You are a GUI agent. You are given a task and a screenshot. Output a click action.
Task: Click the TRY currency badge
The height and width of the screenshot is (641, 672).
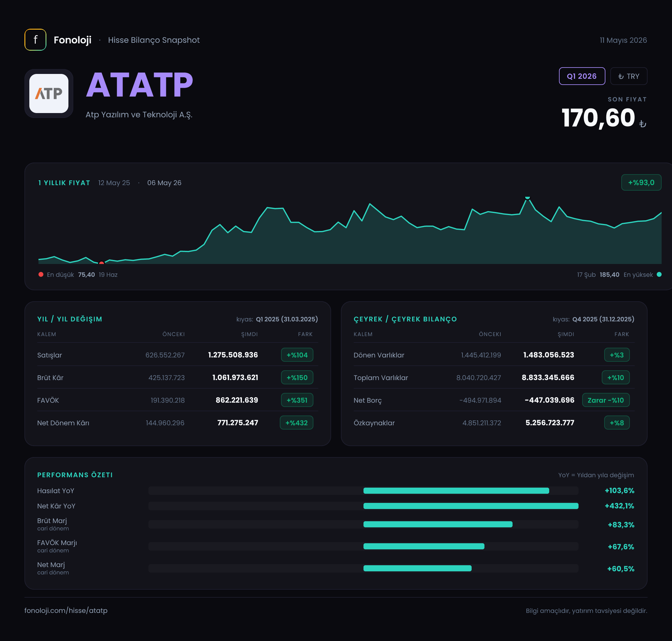(x=628, y=76)
